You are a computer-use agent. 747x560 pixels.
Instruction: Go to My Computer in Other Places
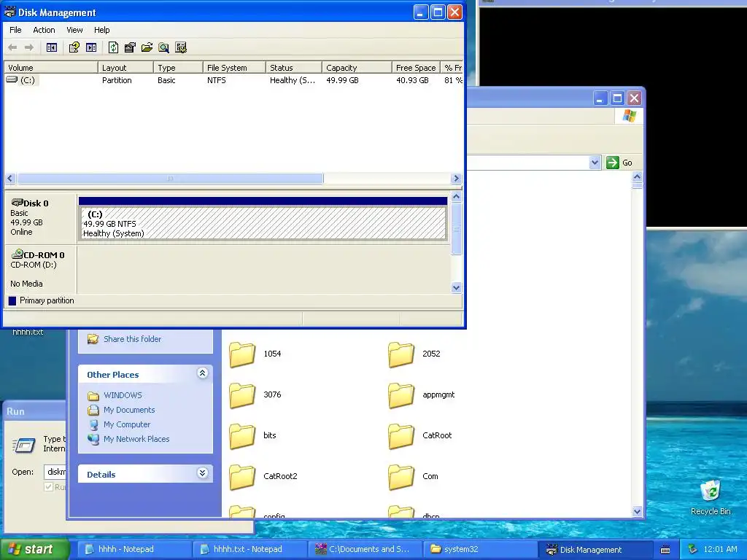coord(127,425)
